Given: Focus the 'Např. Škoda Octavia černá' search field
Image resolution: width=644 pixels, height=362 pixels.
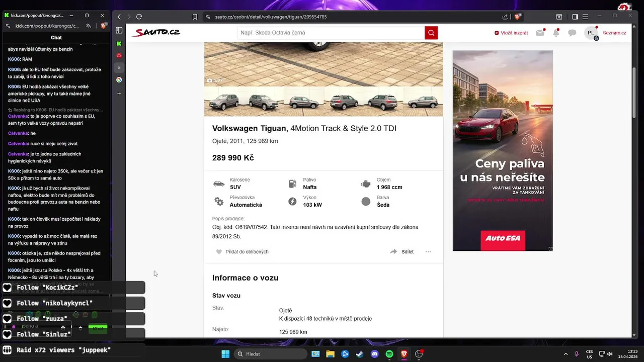Looking at the screenshot, I should 331,33.
